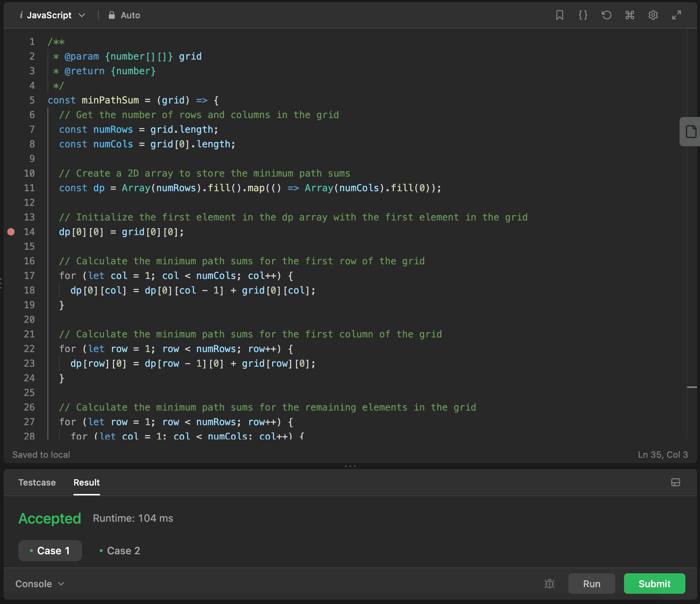Toggle the Auto lock indicator
Viewport: 700px width, 604px height.
[x=124, y=15]
